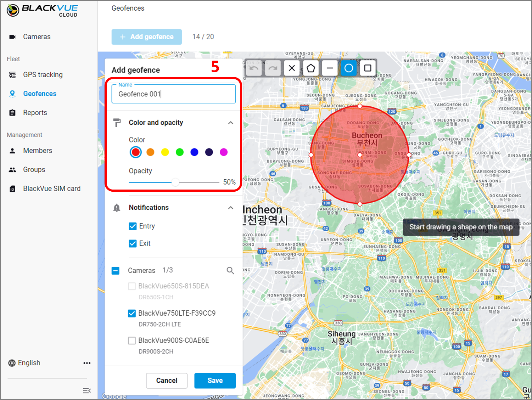Click the undo arrow on map toolbar
532x400 pixels.
tap(254, 68)
